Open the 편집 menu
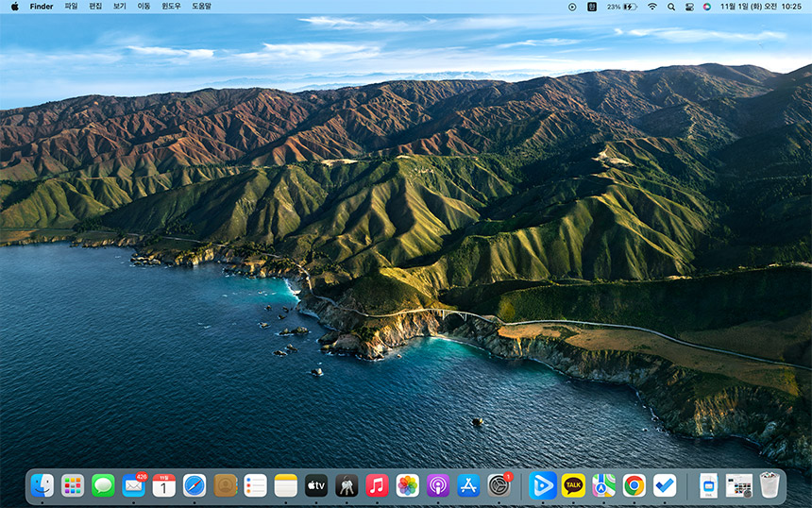This screenshot has height=508, width=812. pos(95,7)
